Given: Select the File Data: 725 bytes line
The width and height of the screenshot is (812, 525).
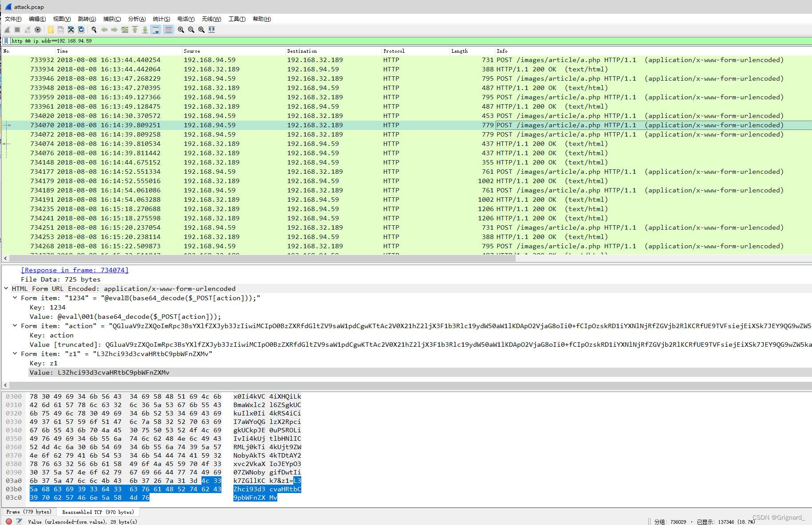Looking at the screenshot, I should click(x=61, y=279).
